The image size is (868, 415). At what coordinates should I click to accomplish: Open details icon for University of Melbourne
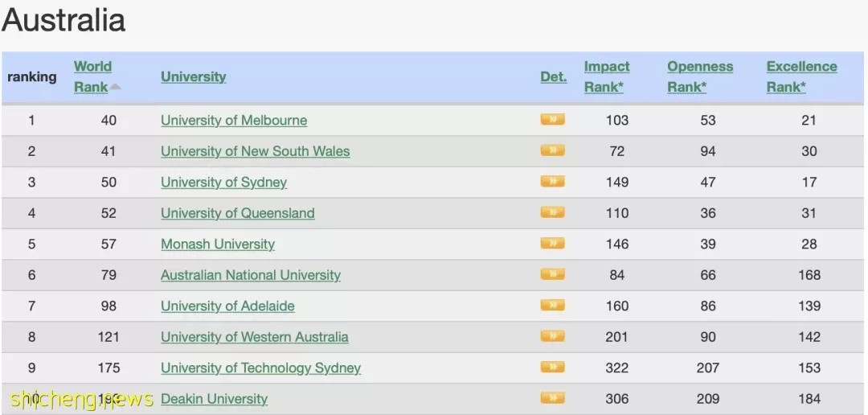pyautogui.click(x=552, y=119)
